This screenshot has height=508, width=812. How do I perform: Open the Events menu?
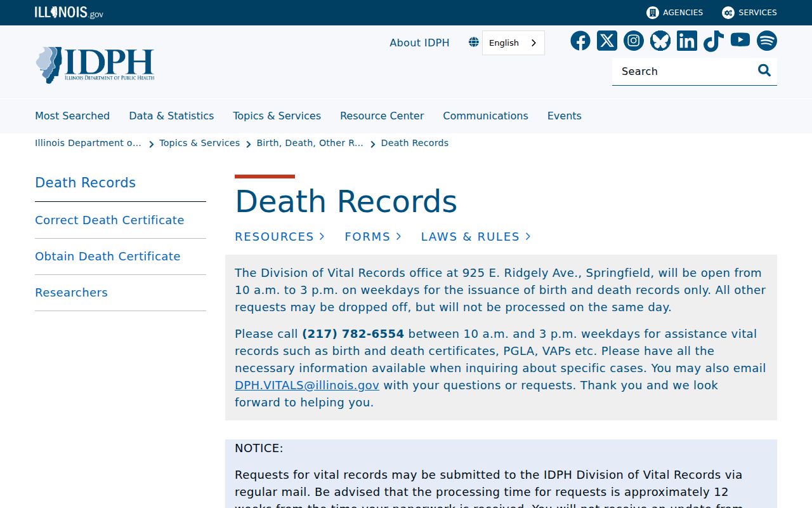565,116
